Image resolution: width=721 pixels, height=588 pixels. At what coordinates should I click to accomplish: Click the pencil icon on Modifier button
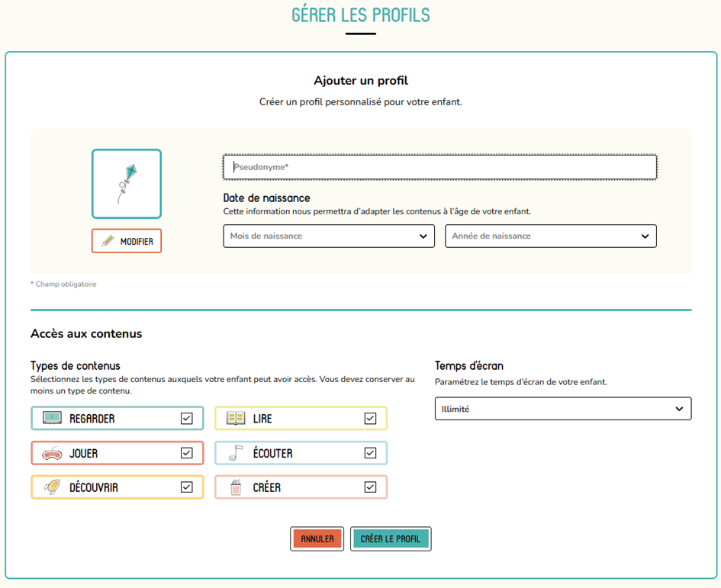[108, 241]
